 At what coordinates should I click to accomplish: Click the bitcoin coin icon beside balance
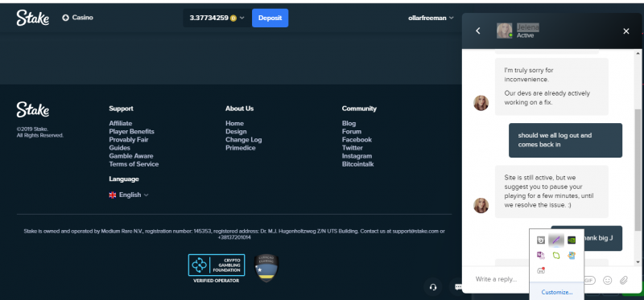tap(233, 18)
